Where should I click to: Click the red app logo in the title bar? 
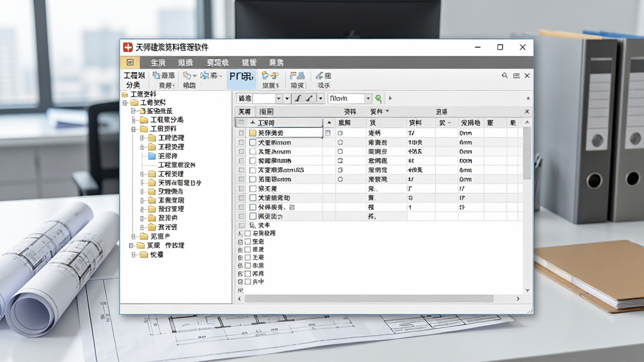point(128,47)
